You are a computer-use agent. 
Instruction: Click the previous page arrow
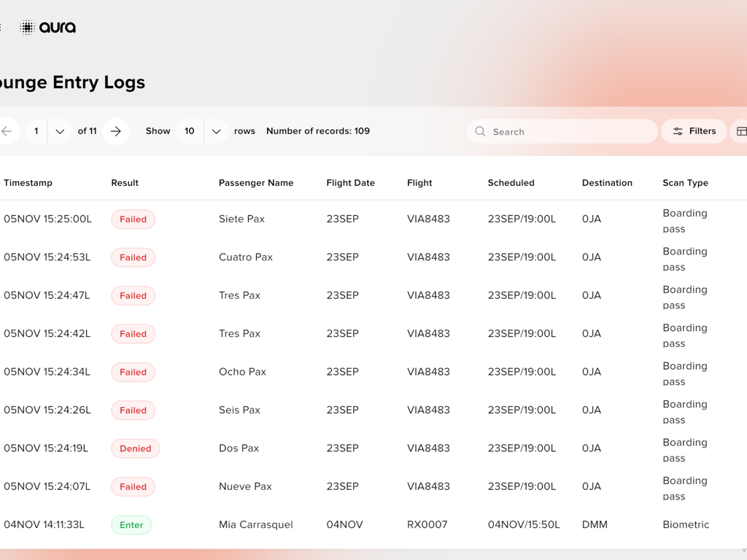tap(6, 131)
